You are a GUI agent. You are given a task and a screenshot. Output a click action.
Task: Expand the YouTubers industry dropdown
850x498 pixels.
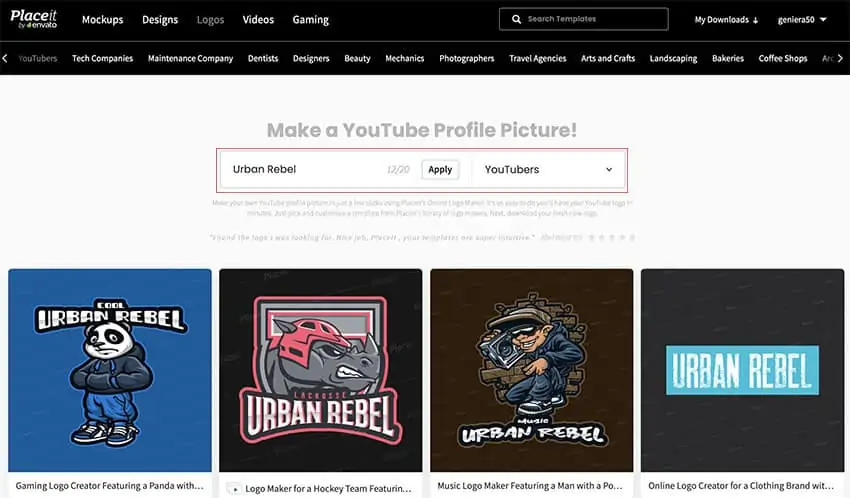coord(548,170)
